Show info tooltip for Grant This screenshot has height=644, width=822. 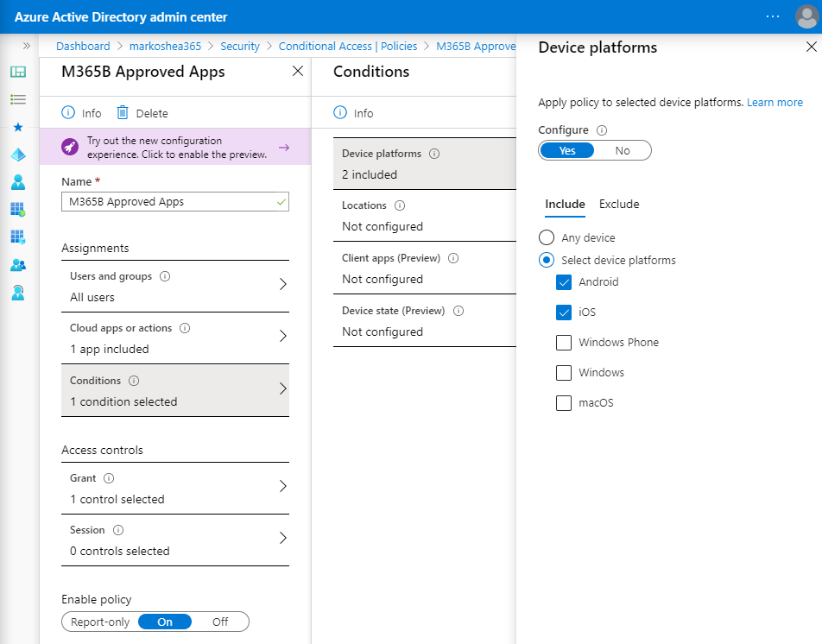(109, 478)
